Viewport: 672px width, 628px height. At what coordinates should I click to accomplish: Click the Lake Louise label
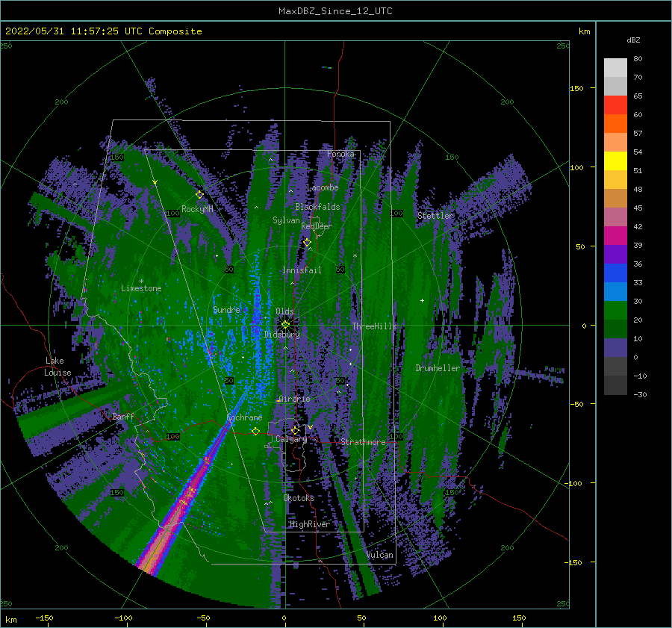58,367
